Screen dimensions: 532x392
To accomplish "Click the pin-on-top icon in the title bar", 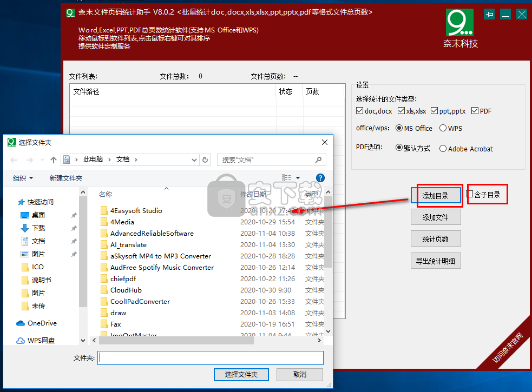I will [489, 14].
